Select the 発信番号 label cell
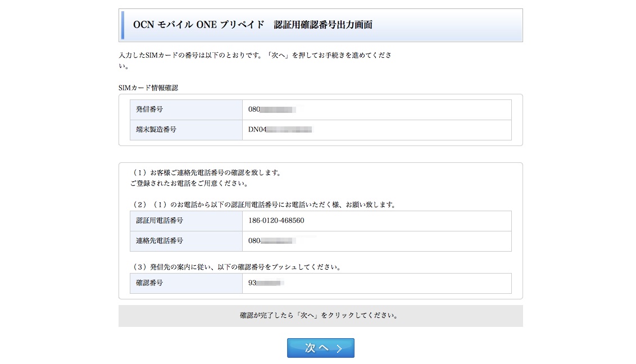This screenshot has width=636, height=364. (186, 110)
